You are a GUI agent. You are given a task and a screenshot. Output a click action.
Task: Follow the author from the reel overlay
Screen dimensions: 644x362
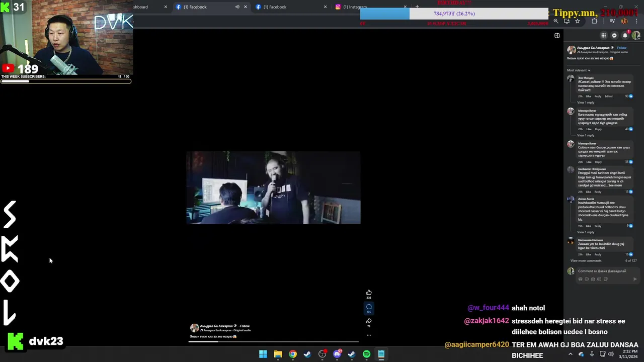click(245, 326)
